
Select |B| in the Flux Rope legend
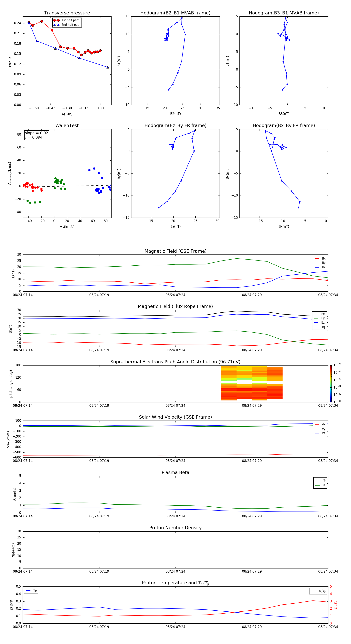(320, 327)
